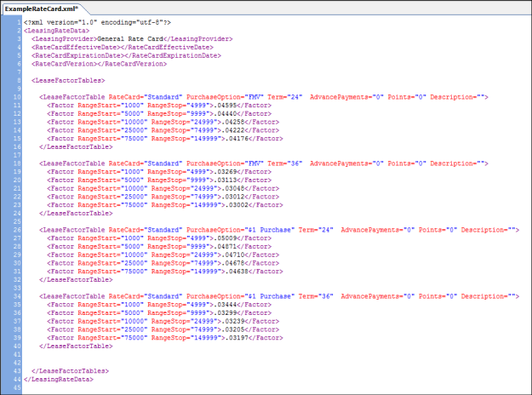Click Factor value .03269 line
The width and height of the screenshot is (532, 395).
click(x=159, y=172)
